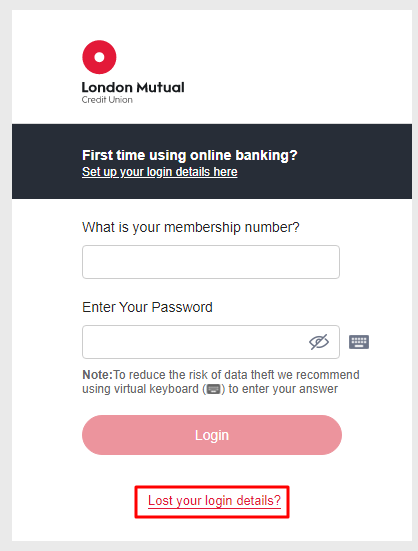This screenshot has height=551, width=418.
Task: Focus the membership number input box
Action: coord(211,262)
